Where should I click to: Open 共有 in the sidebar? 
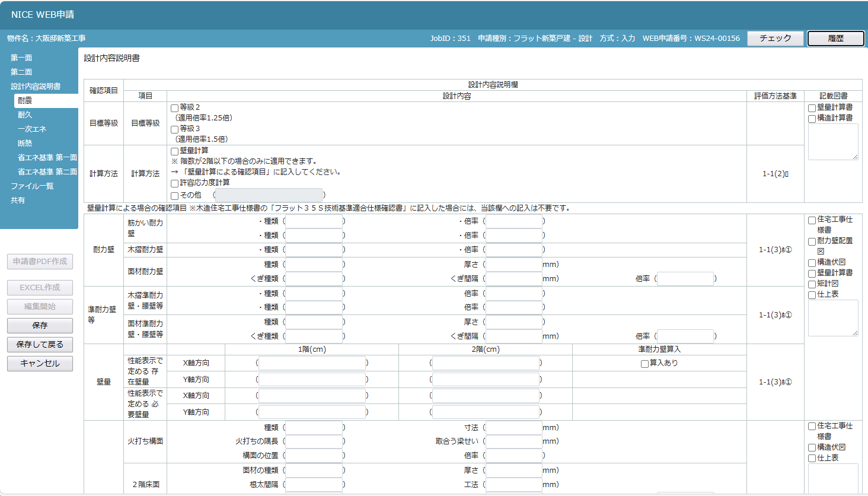pos(18,200)
